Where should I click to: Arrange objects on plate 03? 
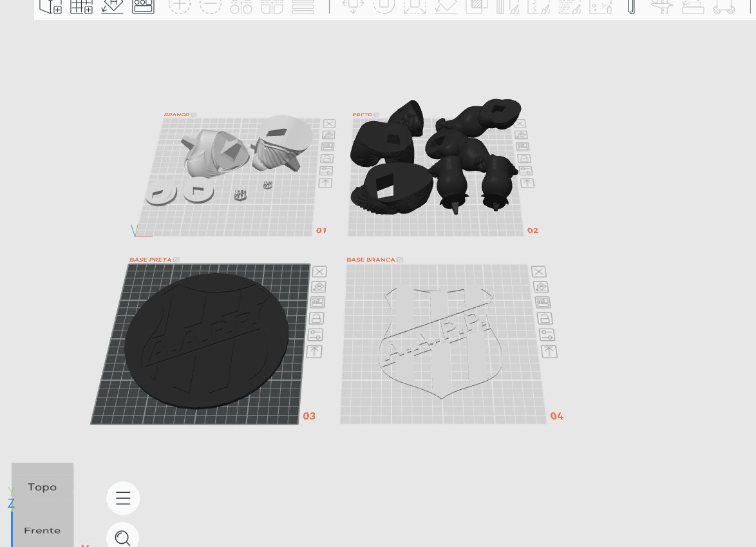click(317, 302)
